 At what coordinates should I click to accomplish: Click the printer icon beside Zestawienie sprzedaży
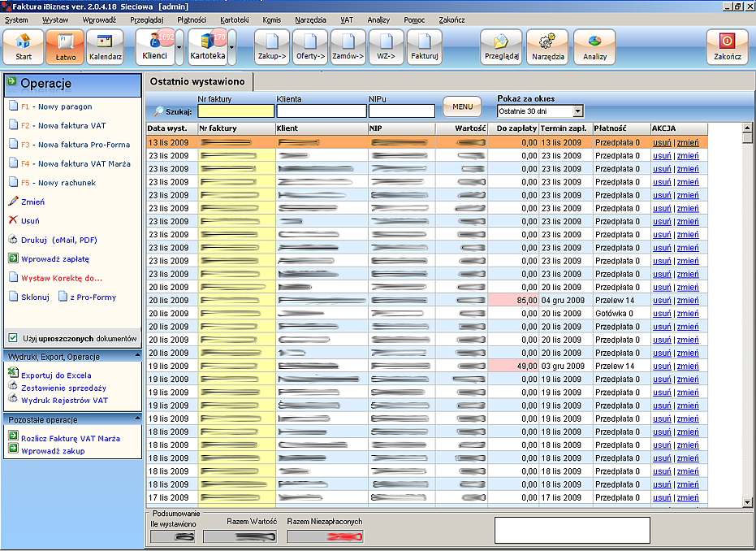pyautogui.click(x=13, y=385)
